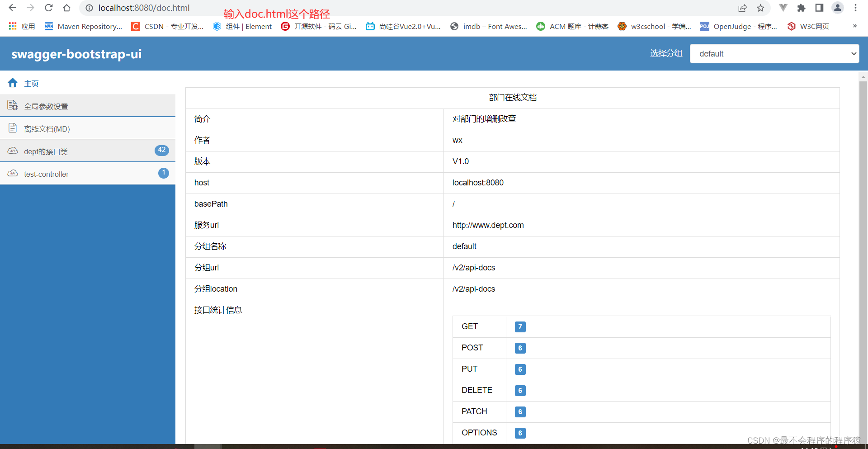This screenshot has width=868, height=449.
Task: Click the 离线文档 document icon
Action: click(x=13, y=128)
